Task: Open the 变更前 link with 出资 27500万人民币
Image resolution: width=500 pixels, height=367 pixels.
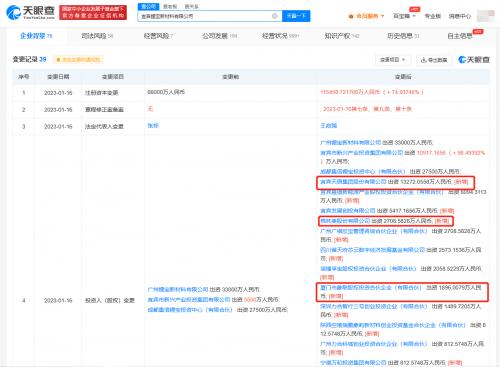Action: [190, 310]
